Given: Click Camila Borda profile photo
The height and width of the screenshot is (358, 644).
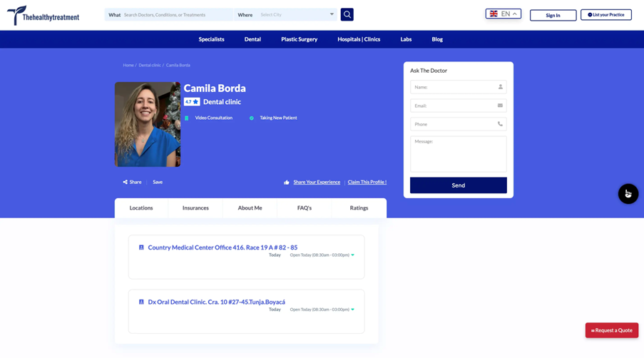Looking at the screenshot, I should pos(148,124).
